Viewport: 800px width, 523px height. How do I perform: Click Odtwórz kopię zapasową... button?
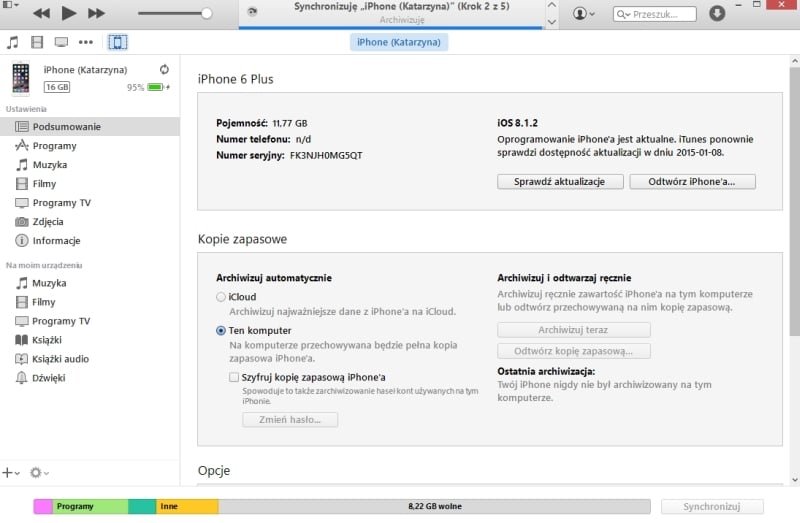573,351
